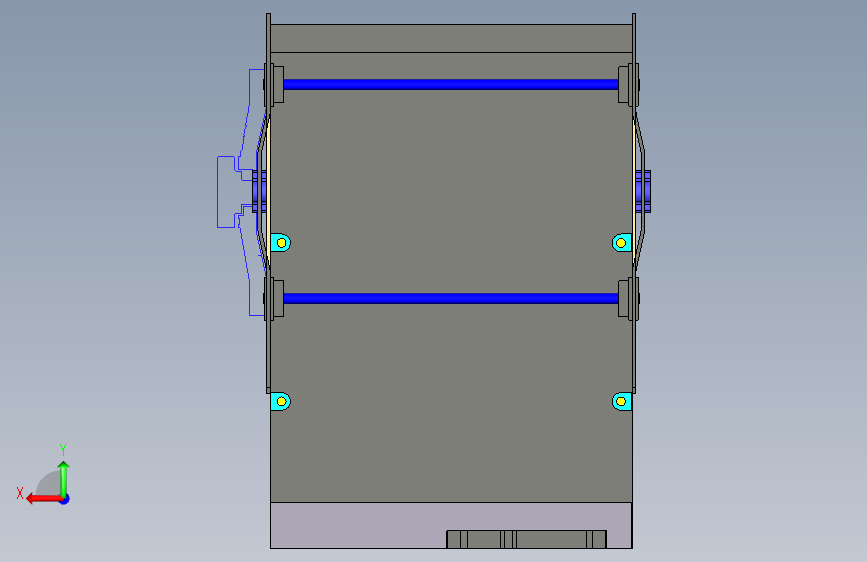Click the blue origin ball of the axis triad
Image resolution: width=867 pixels, height=562 pixels.
click(x=65, y=499)
